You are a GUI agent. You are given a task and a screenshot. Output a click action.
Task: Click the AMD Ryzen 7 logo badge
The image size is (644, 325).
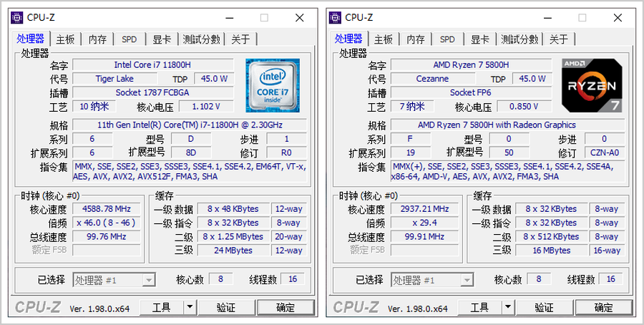pos(590,85)
